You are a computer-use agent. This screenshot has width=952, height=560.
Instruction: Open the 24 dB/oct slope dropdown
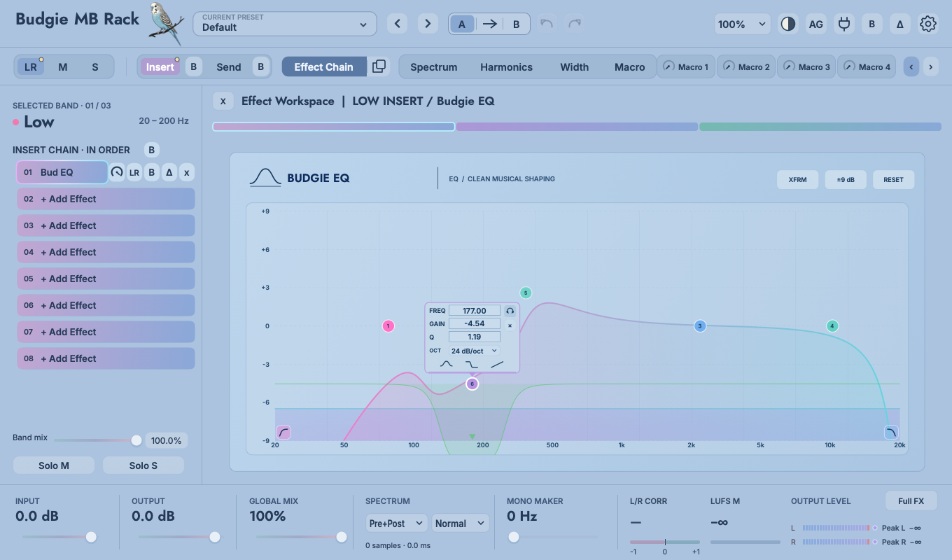(474, 351)
